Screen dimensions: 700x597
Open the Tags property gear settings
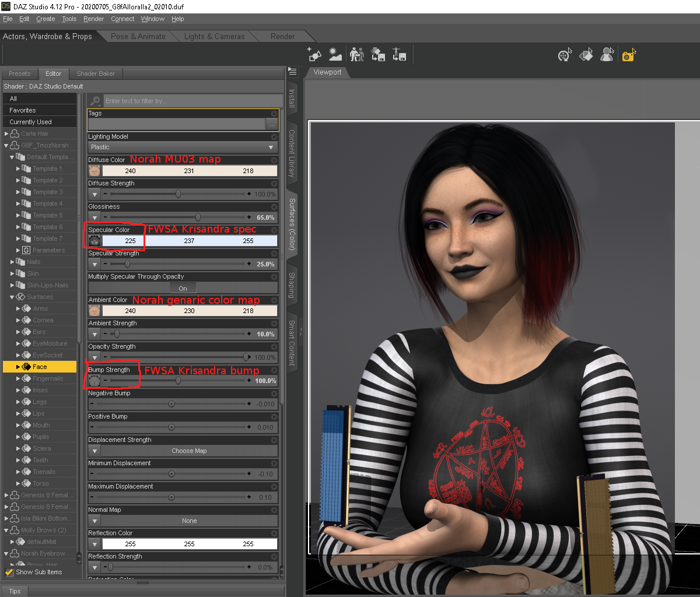pyautogui.click(x=274, y=114)
